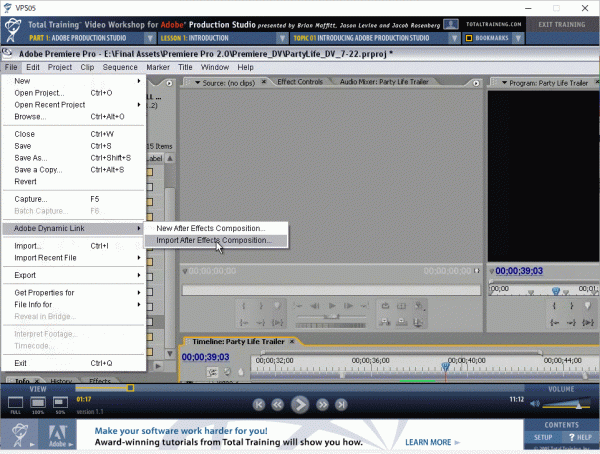The width and height of the screenshot is (600, 454).
Task: Select Timeline: Party Life Trailer tab
Action: tap(238, 341)
